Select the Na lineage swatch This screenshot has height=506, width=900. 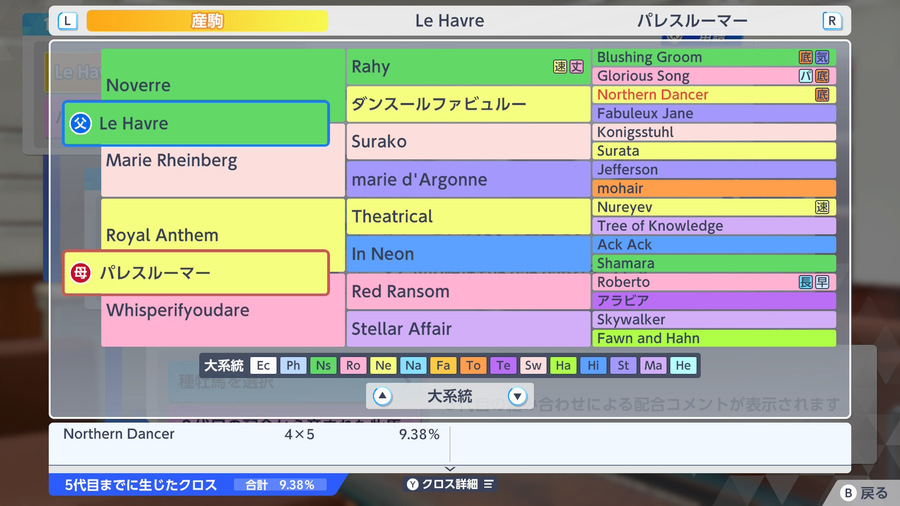[x=413, y=365]
